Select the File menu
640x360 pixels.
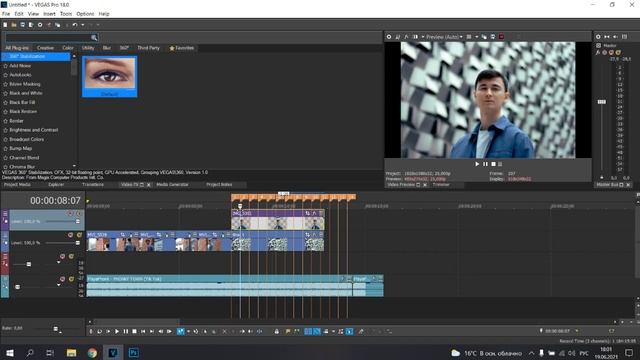pos(6,14)
